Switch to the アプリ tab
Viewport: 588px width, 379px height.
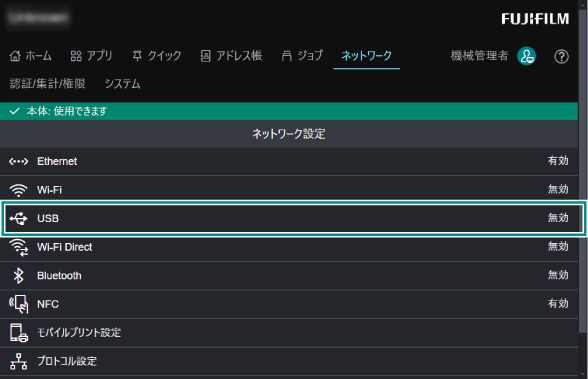click(92, 56)
